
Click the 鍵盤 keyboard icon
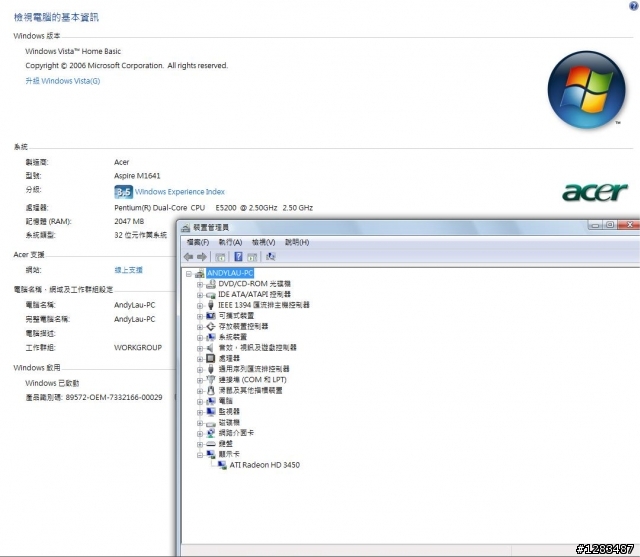click(211, 444)
